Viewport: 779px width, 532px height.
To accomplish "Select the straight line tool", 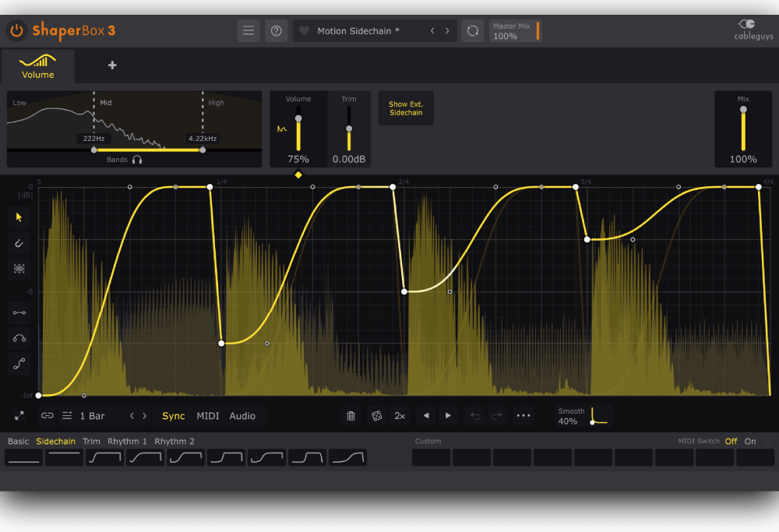I will (19, 312).
